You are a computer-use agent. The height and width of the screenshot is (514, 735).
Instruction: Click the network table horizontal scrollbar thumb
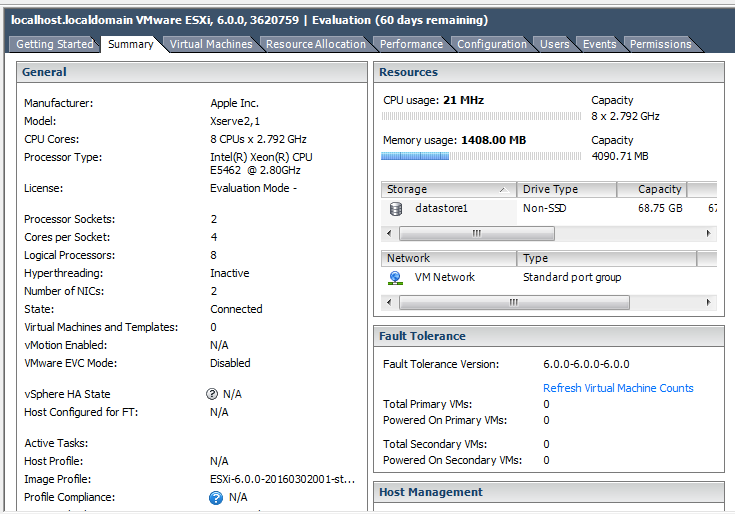click(514, 303)
